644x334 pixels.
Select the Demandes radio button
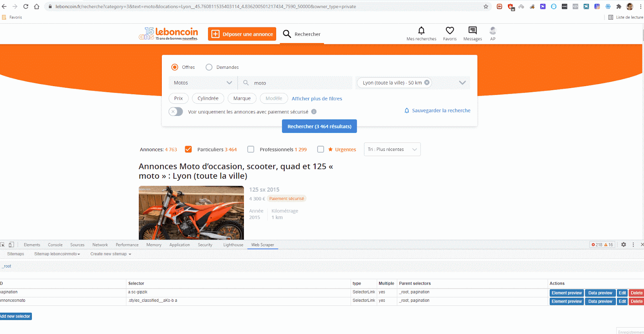coord(209,67)
